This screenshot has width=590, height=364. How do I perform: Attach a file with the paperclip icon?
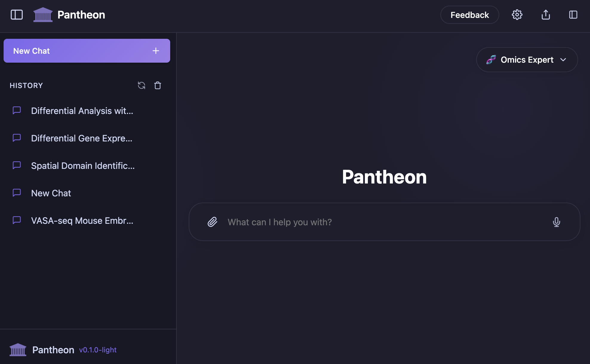[x=212, y=222]
